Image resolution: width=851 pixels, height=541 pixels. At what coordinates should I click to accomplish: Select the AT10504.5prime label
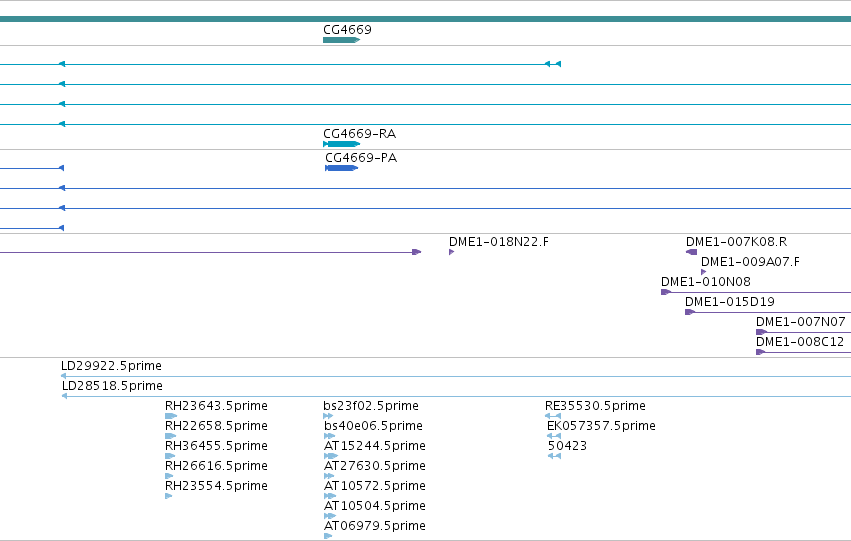pos(374,506)
